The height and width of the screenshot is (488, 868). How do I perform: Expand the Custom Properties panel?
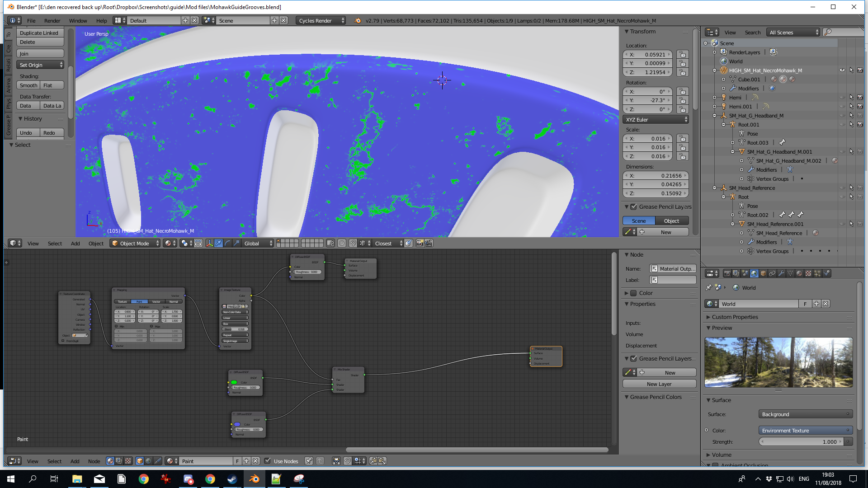(735, 317)
